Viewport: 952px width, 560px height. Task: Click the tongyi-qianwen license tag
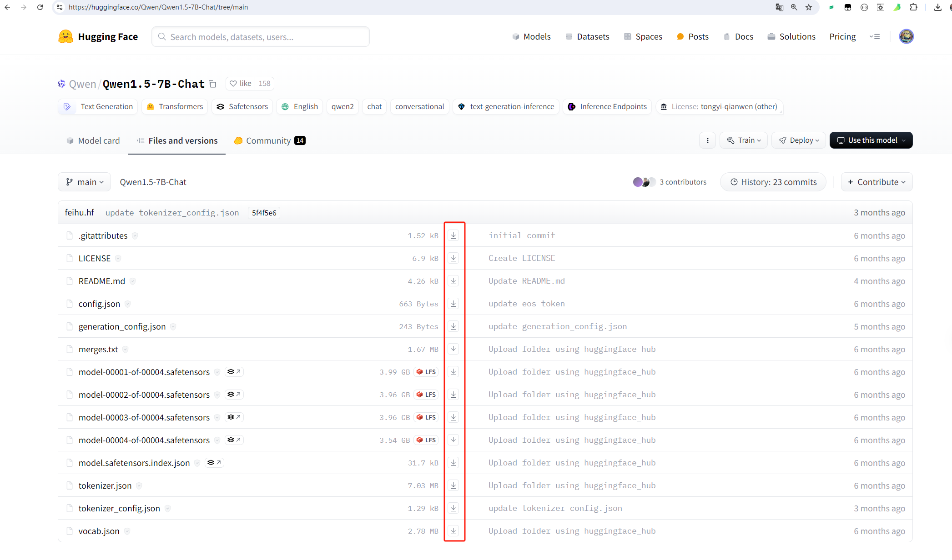click(x=719, y=106)
